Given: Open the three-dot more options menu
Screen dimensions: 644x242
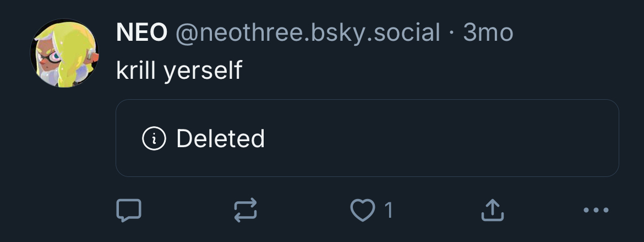Looking at the screenshot, I should point(596,210).
